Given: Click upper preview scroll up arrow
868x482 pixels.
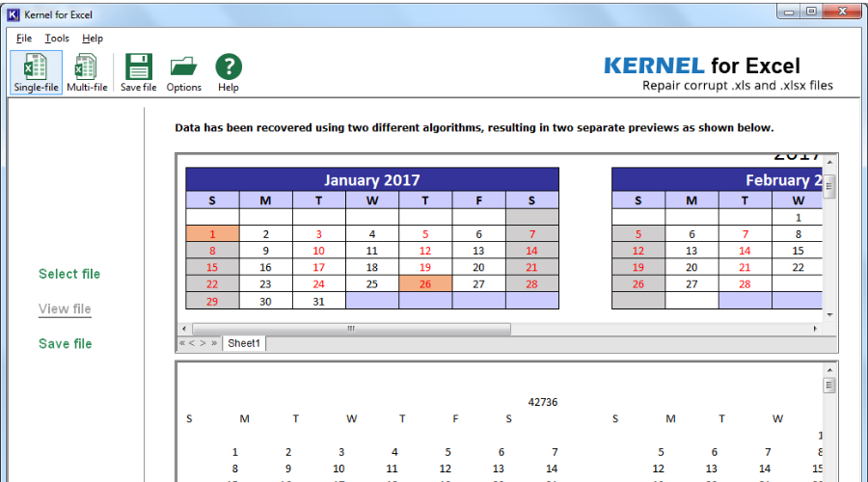Looking at the screenshot, I should pos(829,162).
